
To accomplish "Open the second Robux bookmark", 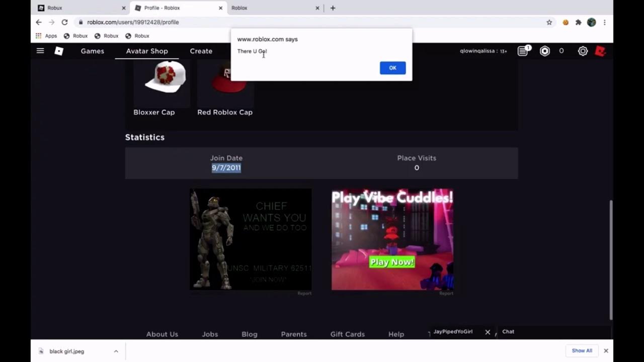I will click(x=106, y=36).
